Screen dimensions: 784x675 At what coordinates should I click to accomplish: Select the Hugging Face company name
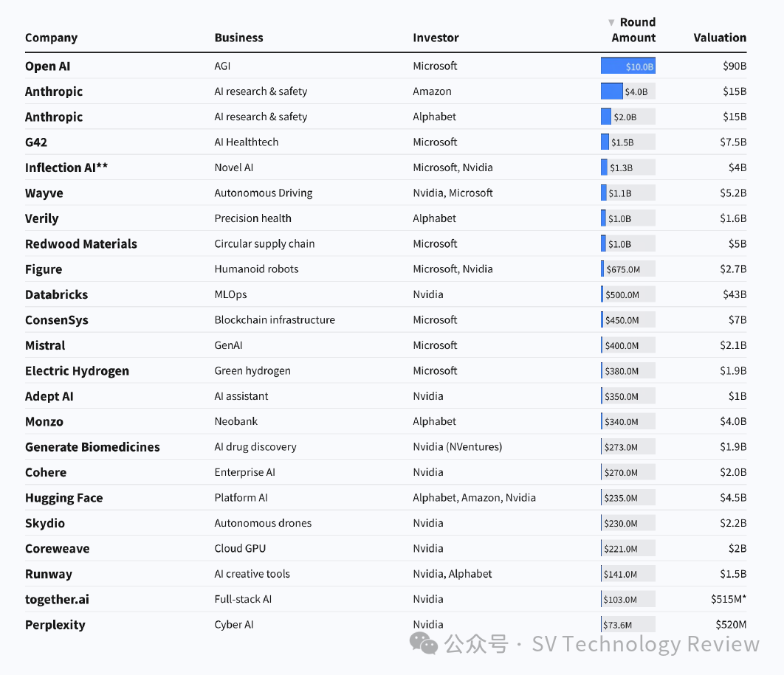coord(64,498)
